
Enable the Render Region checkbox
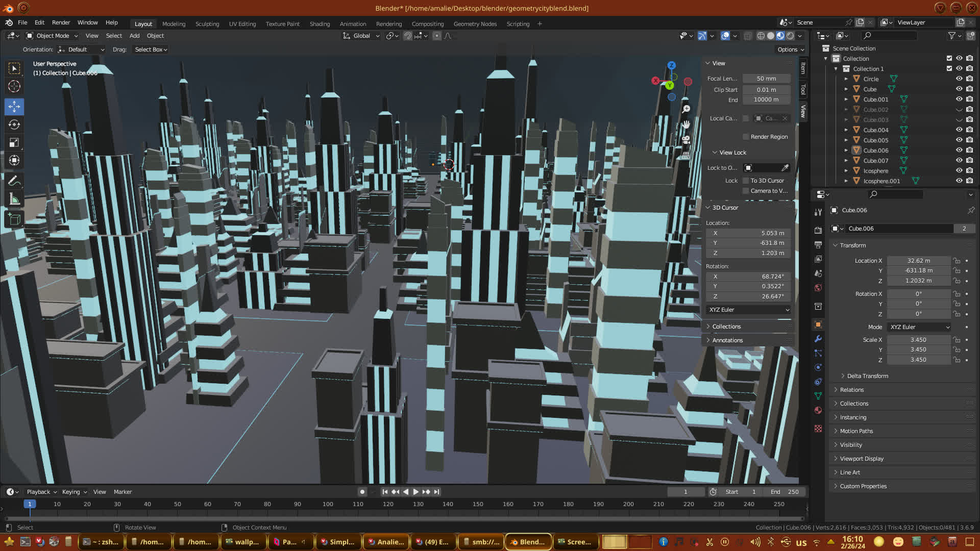point(746,137)
